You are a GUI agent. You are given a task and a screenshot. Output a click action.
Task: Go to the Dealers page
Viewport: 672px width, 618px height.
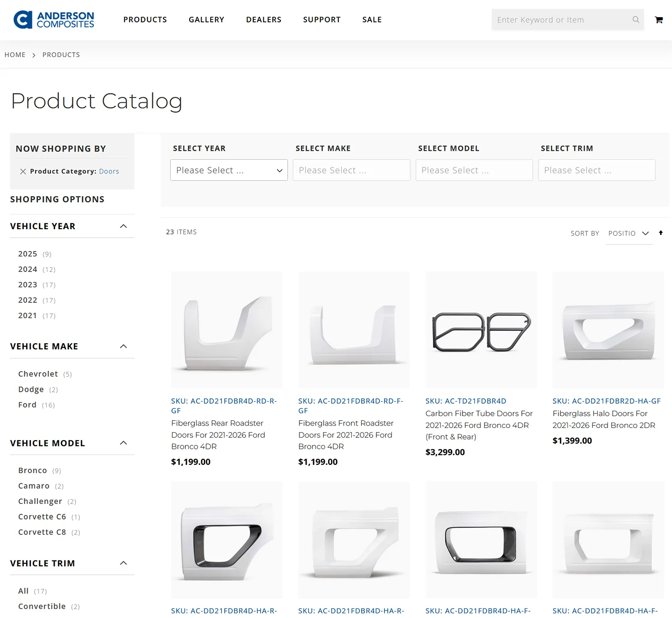click(x=264, y=20)
